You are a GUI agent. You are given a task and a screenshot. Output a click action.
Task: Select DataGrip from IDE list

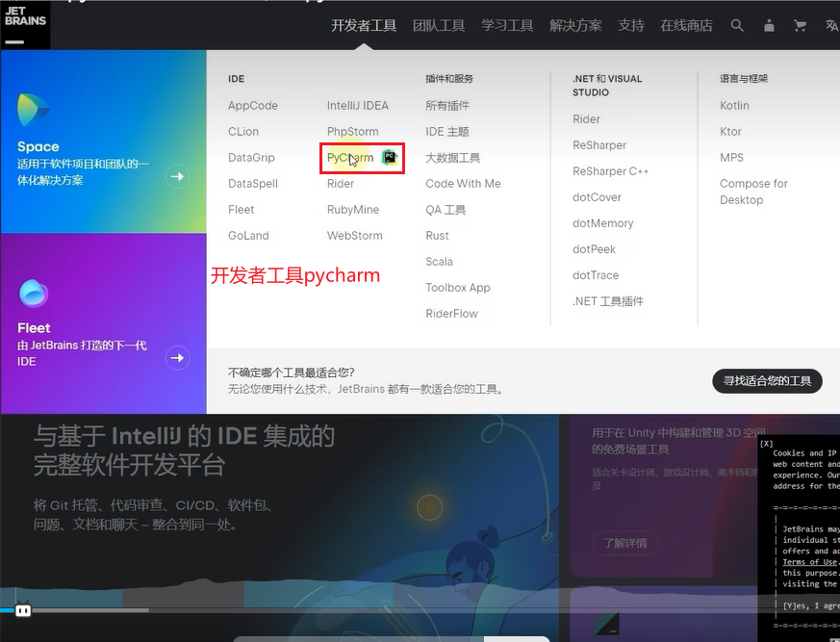pyautogui.click(x=251, y=158)
